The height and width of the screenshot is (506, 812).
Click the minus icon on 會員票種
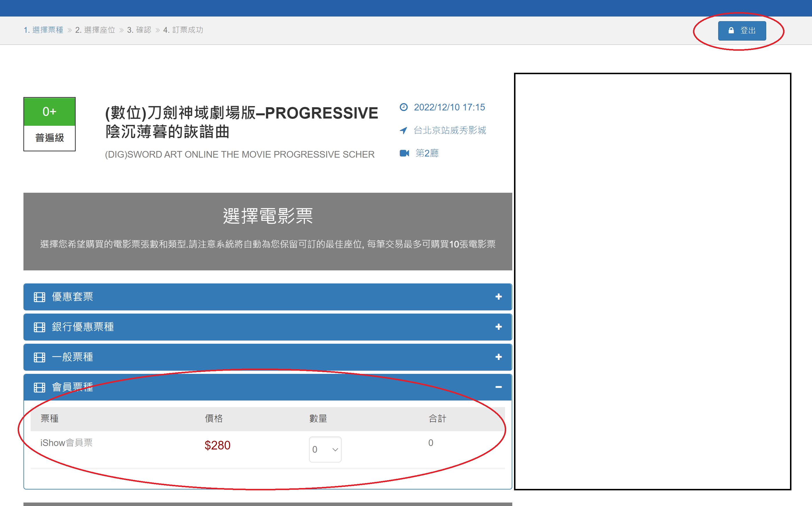(498, 387)
